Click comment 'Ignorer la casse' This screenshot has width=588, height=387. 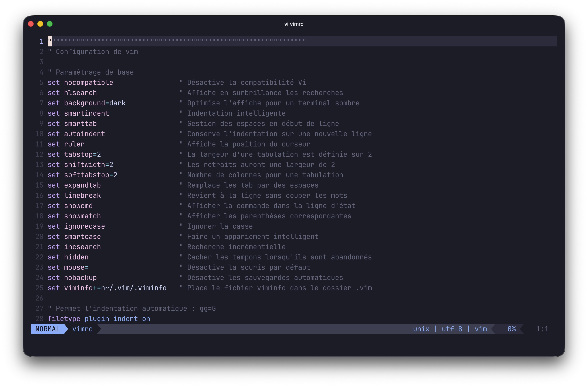coord(220,226)
